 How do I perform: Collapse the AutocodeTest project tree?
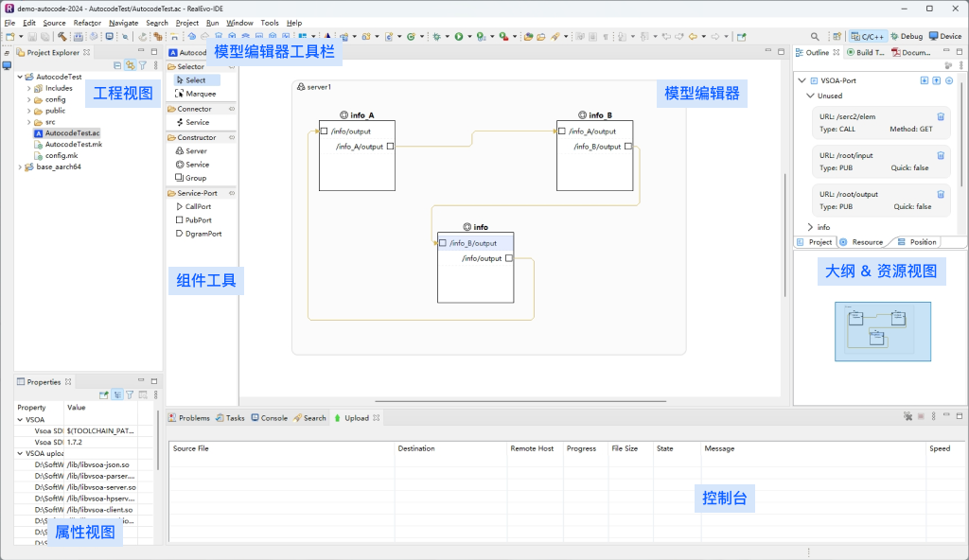[21, 77]
